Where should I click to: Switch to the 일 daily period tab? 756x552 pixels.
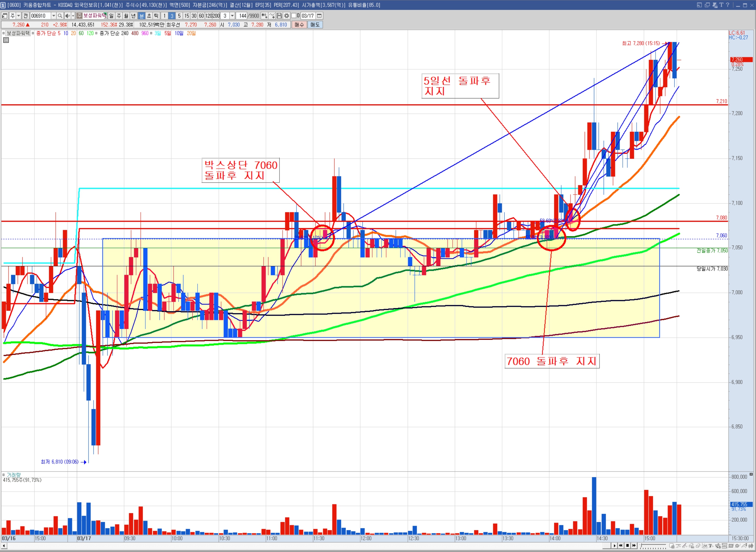tap(111, 16)
